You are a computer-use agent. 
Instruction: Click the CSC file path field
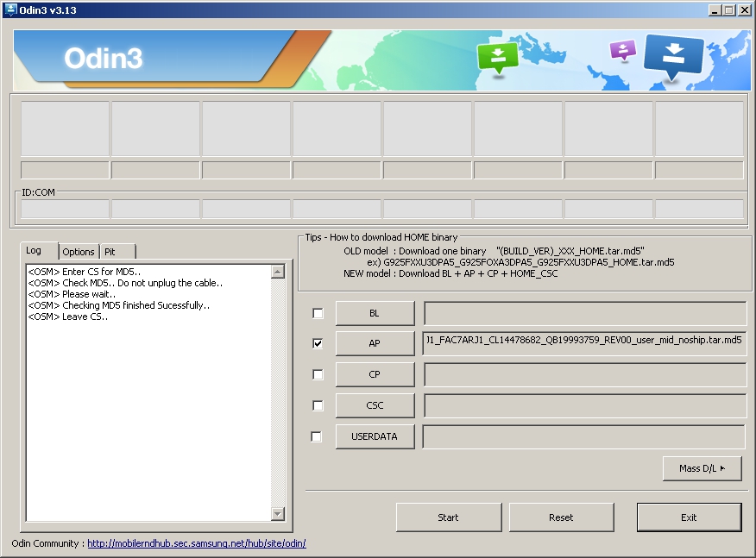[585, 405]
